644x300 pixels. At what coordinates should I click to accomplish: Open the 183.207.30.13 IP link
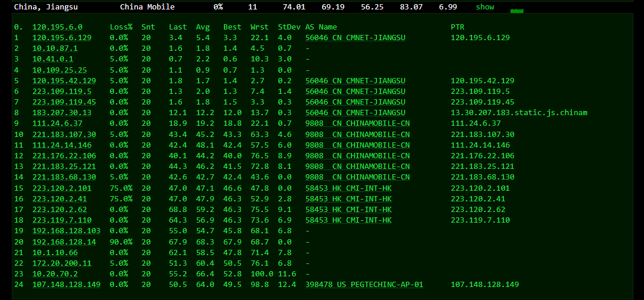pos(62,113)
